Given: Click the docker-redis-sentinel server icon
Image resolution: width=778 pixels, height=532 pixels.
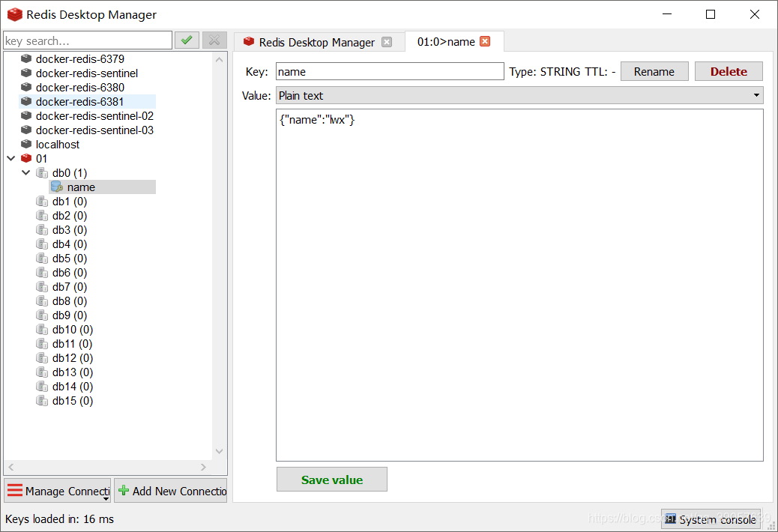Looking at the screenshot, I should [x=26, y=73].
